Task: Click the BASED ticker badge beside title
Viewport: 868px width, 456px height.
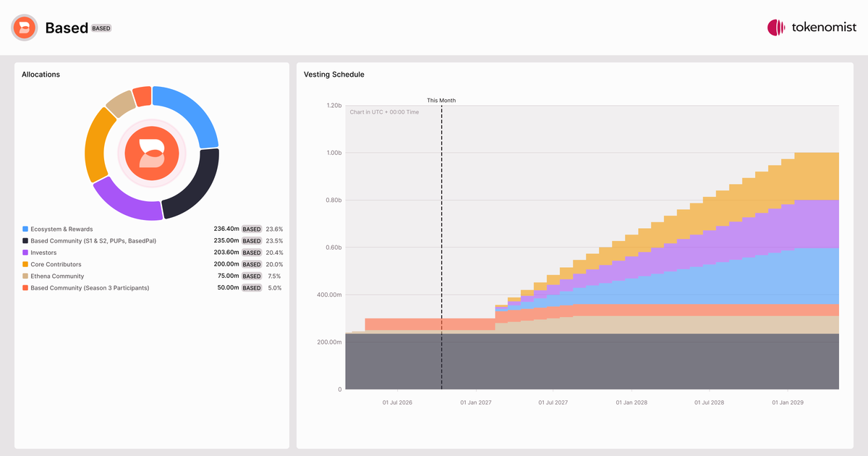Action: click(x=101, y=28)
